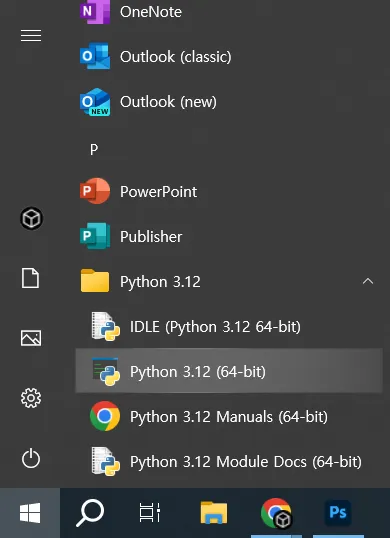Click the "Outlook (new)" label
The image size is (390, 538).
tap(168, 102)
